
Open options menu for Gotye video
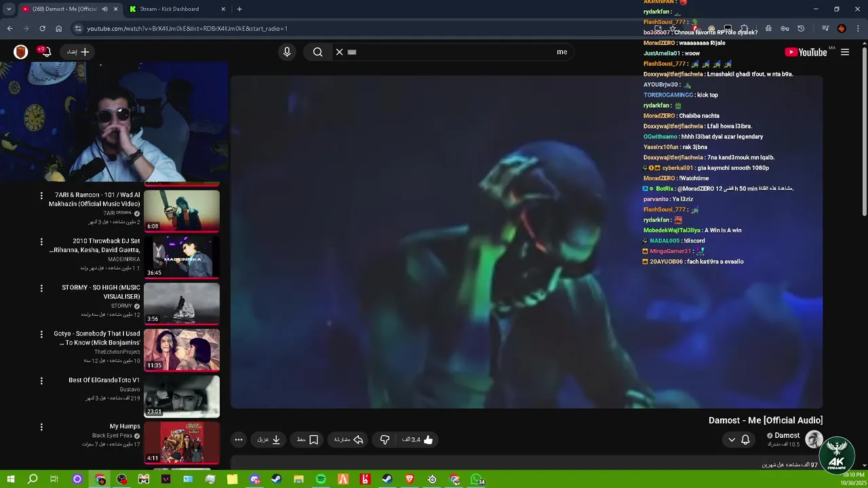click(41, 334)
